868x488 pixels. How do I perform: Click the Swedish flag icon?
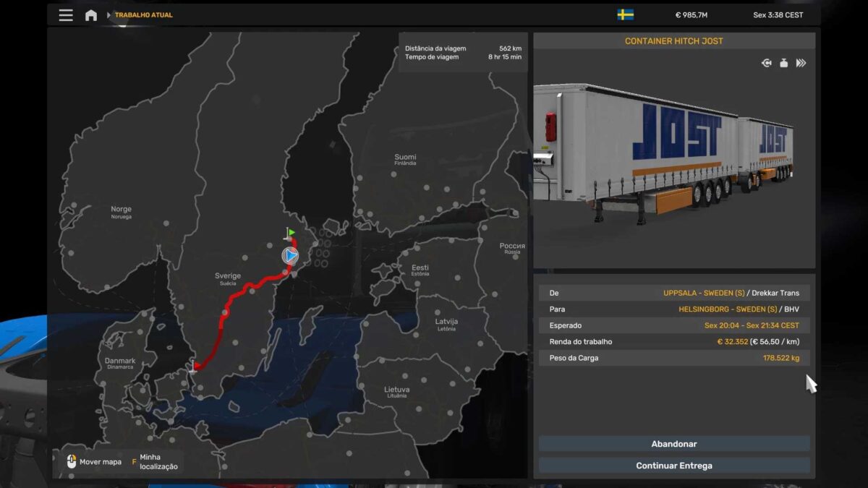(626, 14)
